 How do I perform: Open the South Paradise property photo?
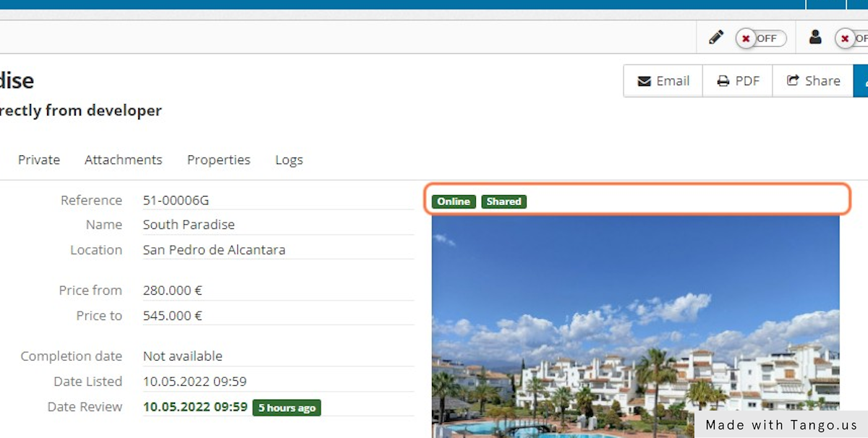(x=635, y=325)
